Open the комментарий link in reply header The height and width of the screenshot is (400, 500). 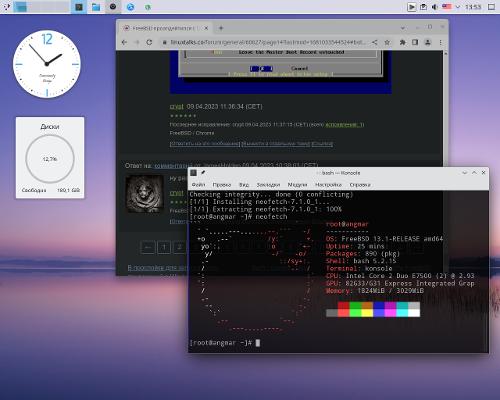pyautogui.click(x=174, y=166)
